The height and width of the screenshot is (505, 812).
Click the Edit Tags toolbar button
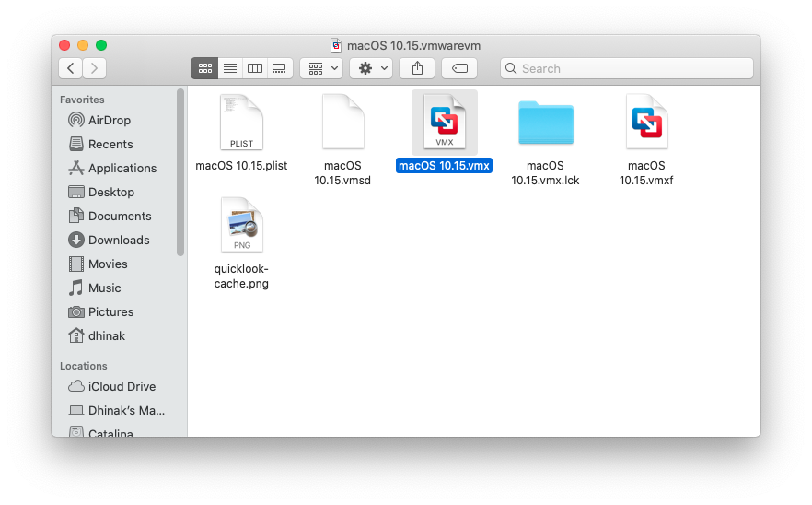tap(459, 68)
